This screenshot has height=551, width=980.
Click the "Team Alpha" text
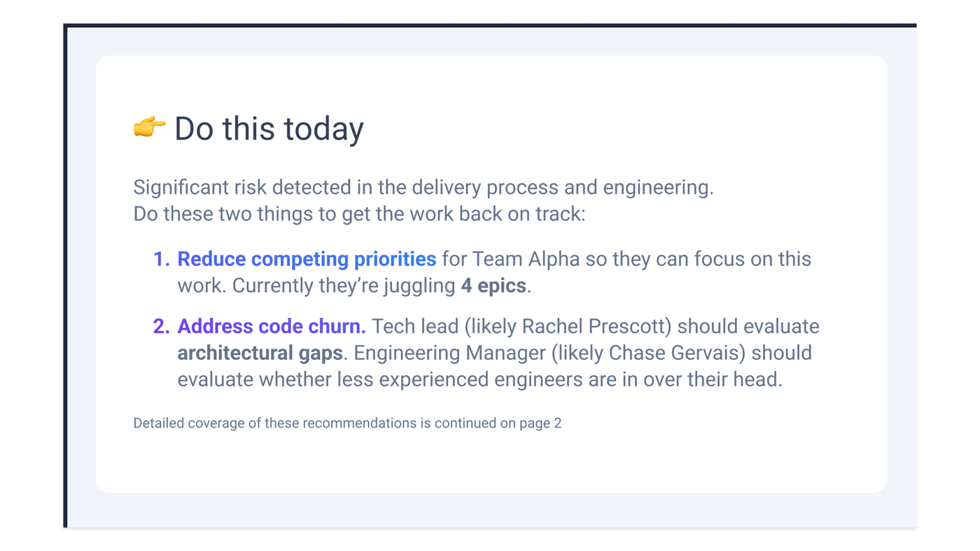(526, 259)
